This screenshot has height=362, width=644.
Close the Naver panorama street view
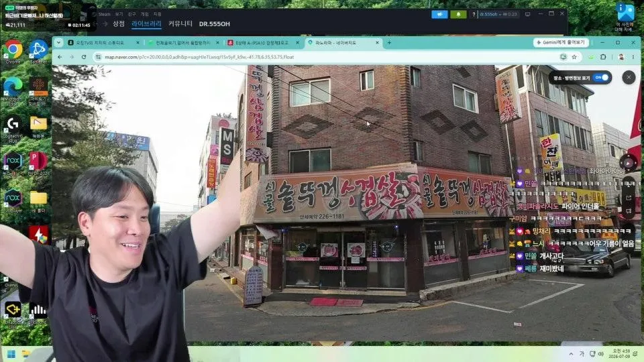click(629, 78)
